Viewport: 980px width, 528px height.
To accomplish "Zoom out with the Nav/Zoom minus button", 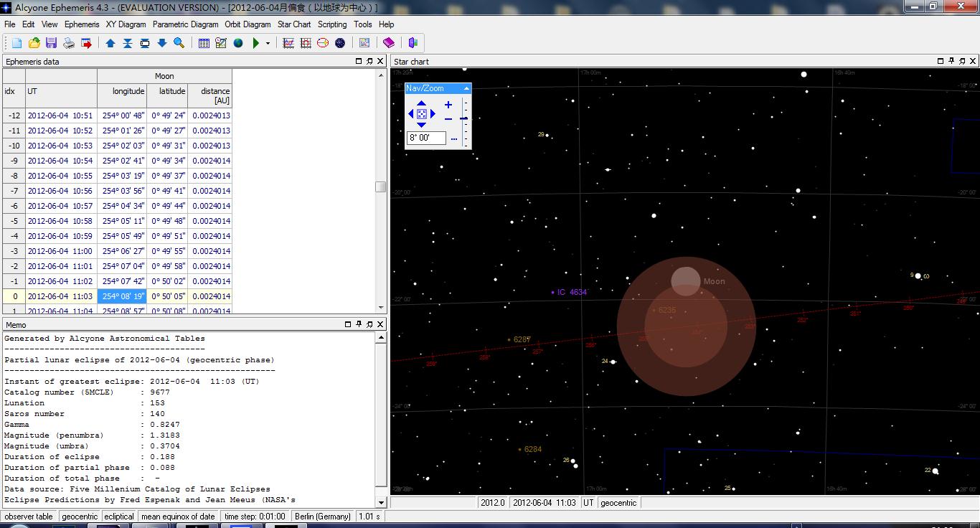I will pos(448,119).
